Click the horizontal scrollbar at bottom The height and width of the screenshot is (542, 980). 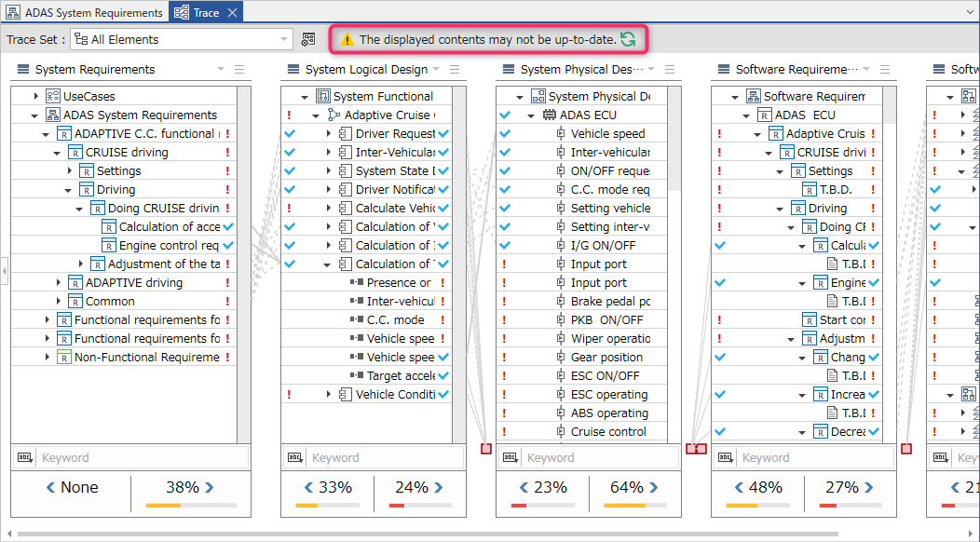pyautogui.click(x=428, y=535)
